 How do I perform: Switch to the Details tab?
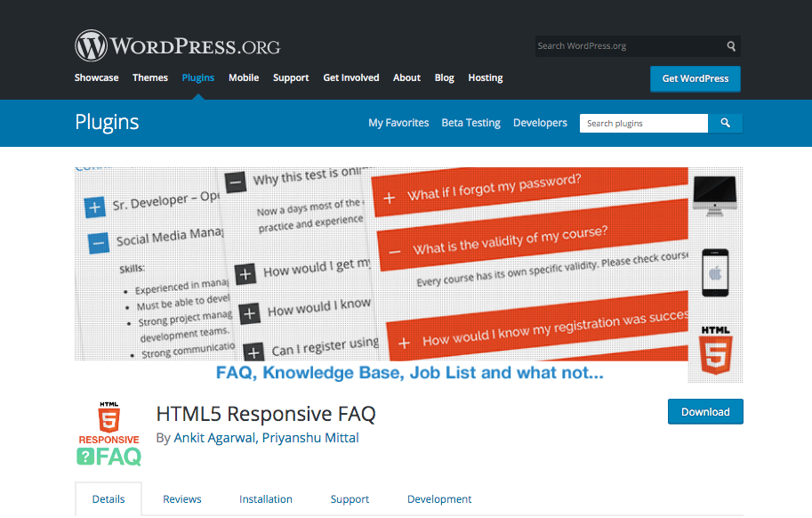pyautogui.click(x=109, y=498)
